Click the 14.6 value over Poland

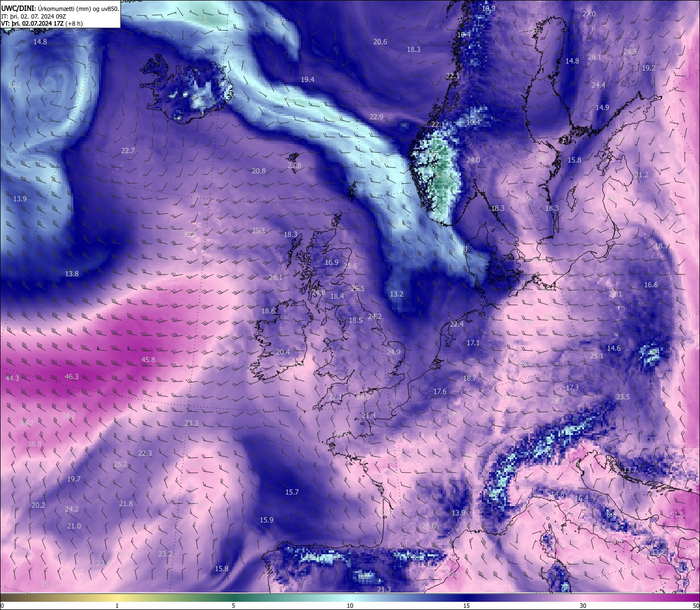[614, 348]
